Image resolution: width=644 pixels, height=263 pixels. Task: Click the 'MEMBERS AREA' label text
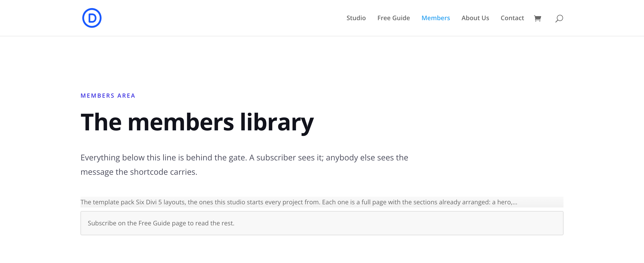coord(108,96)
